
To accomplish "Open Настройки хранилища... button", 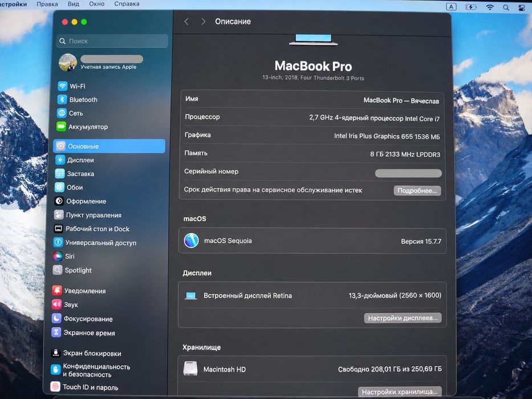I will [400, 392].
